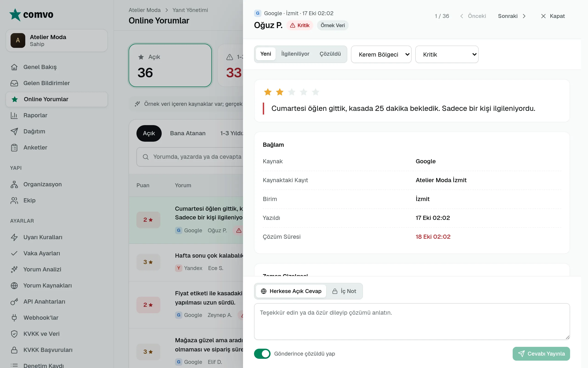Open the Atelier Moda account switcher
588x368 pixels.
[x=57, y=40]
